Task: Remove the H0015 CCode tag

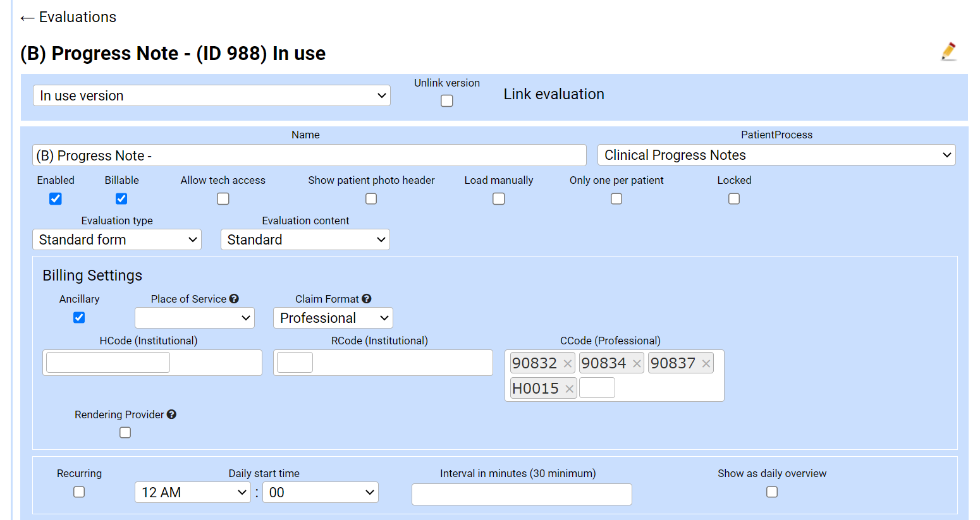Action: (569, 389)
